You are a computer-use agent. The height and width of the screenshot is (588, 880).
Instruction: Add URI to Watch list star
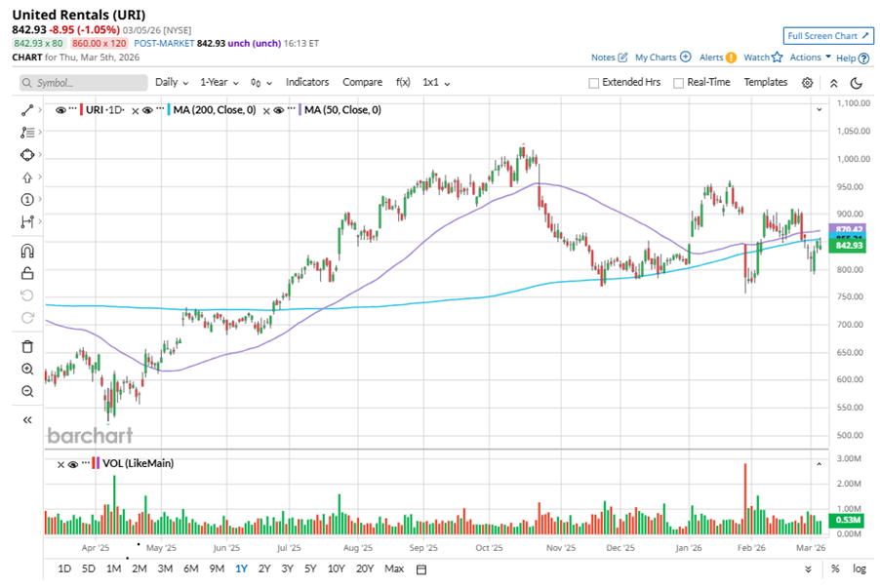777,58
